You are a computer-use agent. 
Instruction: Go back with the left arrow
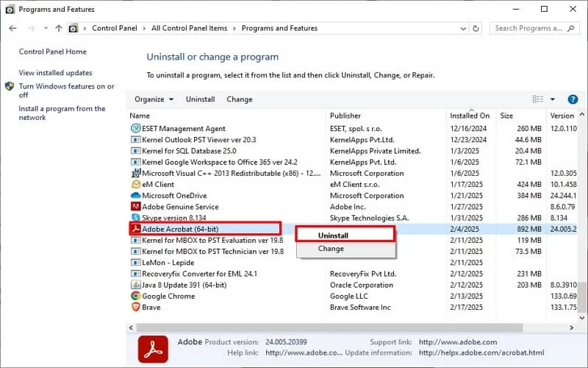point(12,28)
